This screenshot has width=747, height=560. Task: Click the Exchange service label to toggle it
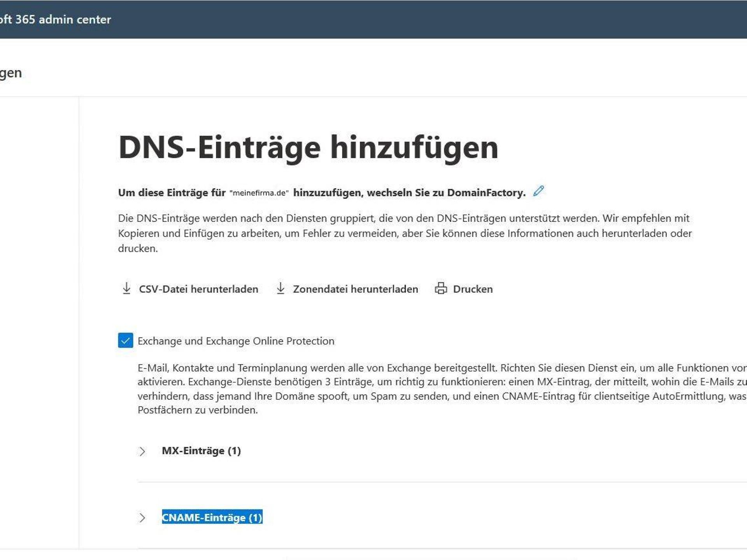click(x=236, y=341)
